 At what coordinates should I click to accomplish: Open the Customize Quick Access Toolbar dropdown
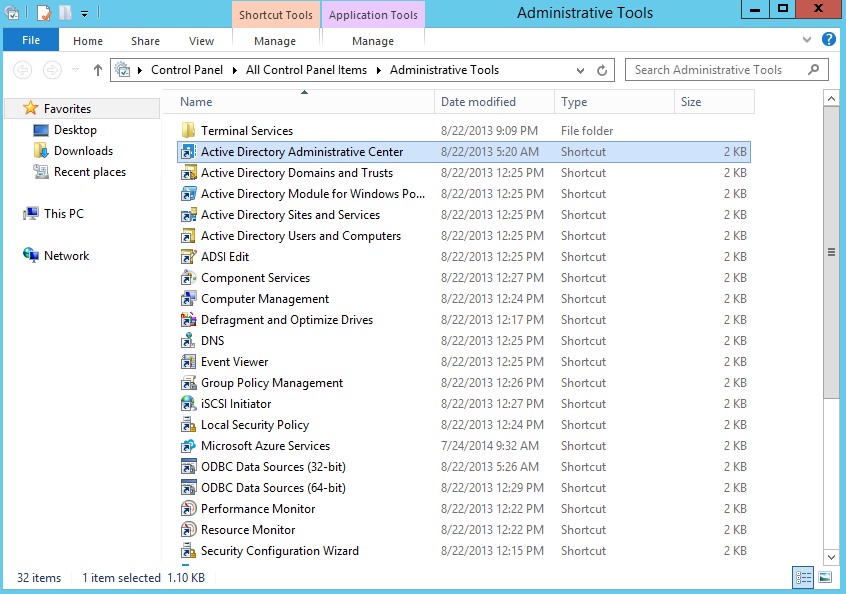[x=85, y=13]
